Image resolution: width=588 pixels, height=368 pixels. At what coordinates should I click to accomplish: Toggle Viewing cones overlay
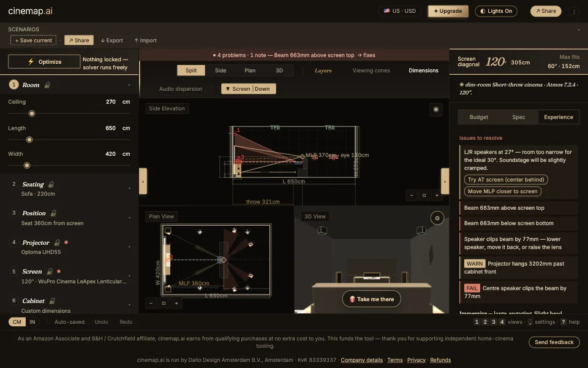click(x=371, y=70)
